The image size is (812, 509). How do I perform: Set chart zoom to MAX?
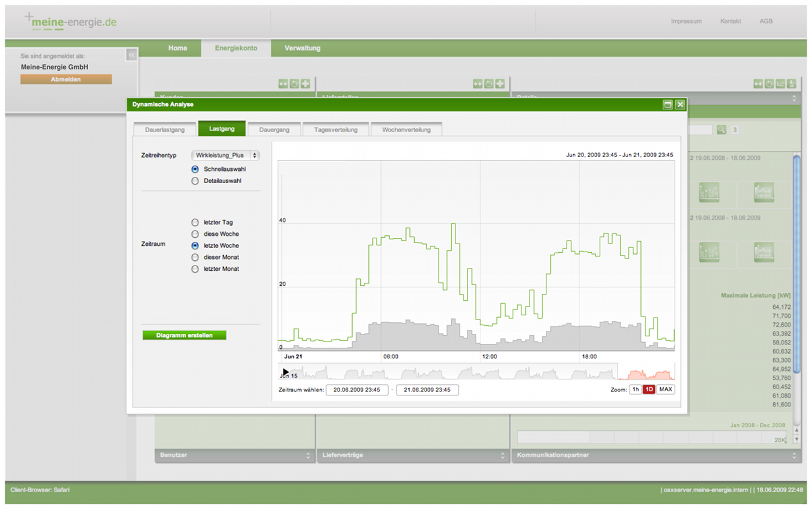pyautogui.click(x=665, y=390)
